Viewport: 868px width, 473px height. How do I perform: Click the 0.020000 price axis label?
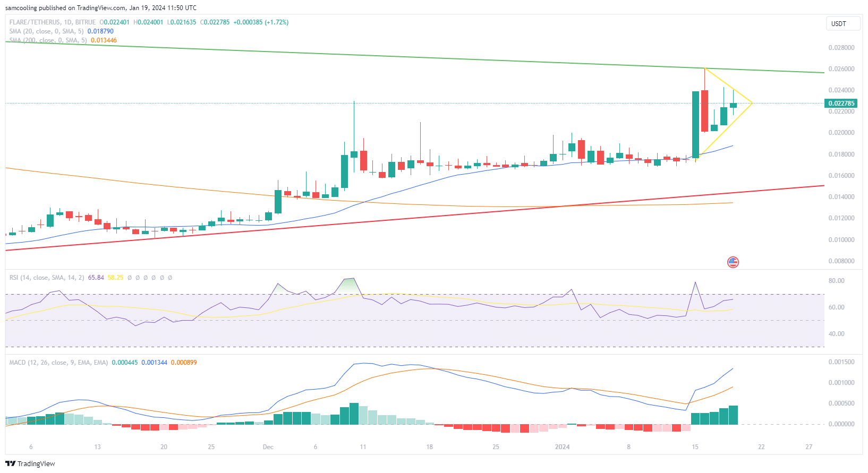tap(841, 133)
